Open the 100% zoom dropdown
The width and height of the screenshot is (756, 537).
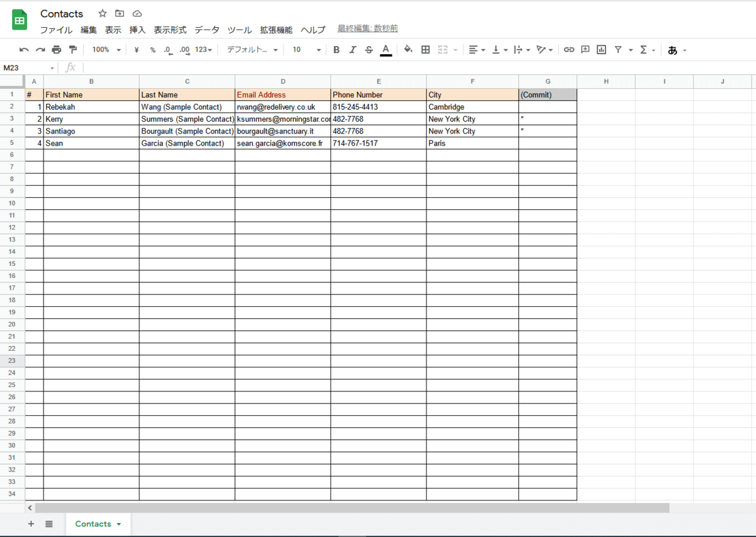(x=106, y=50)
